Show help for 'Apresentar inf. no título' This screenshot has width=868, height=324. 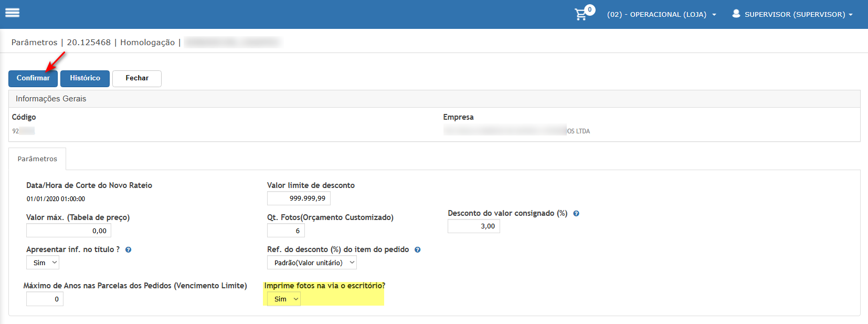click(128, 250)
